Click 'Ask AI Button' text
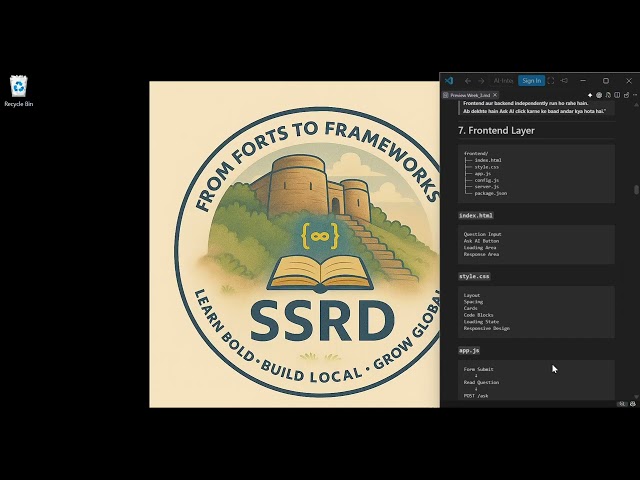Image resolution: width=640 pixels, height=480 pixels. click(x=481, y=241)
